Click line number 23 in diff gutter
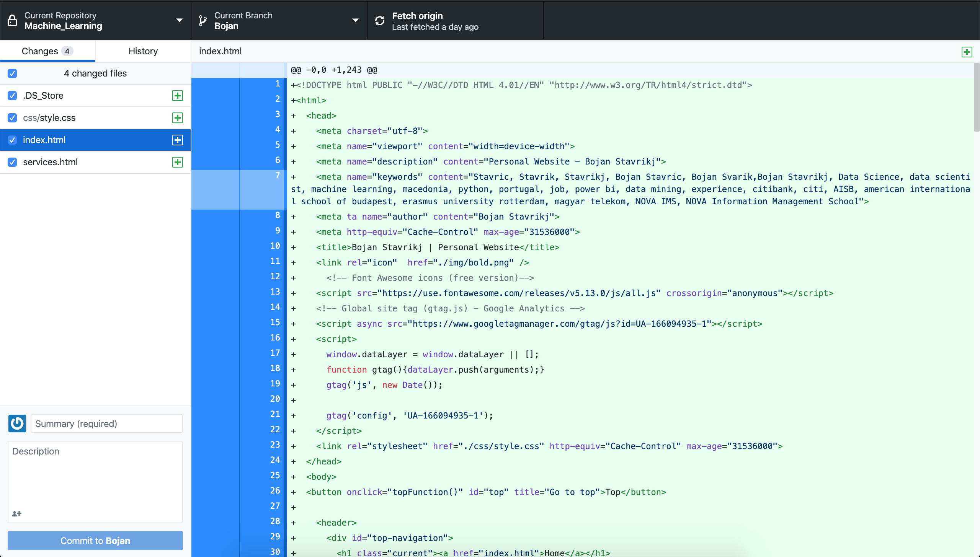Screen dimensions: 980x557 [275, 445]
